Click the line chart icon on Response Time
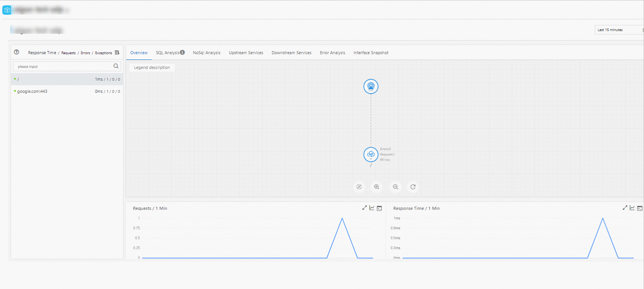This screenshot has width=644, height=289. 632,208
